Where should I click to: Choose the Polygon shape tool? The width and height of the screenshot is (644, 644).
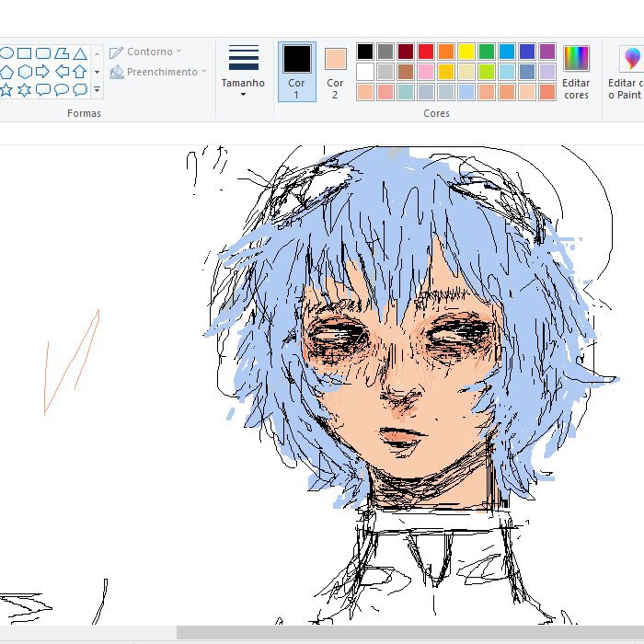[x=62, y=53]
